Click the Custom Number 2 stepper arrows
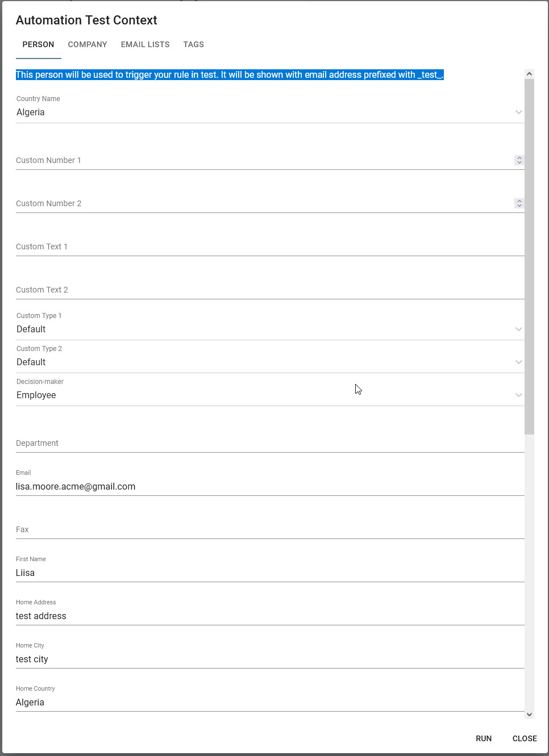Image resolution: width=549 pixels, height=756 pixels. [519, 203]
